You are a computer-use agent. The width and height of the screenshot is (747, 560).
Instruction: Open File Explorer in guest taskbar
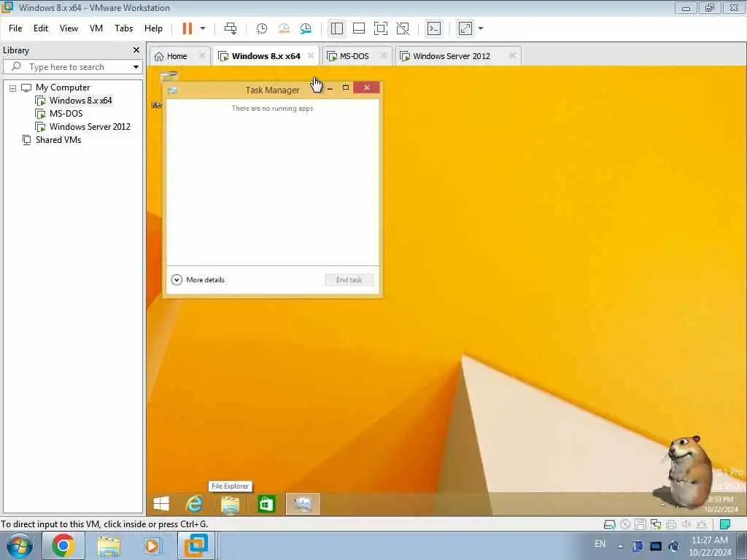pos(230,505)
